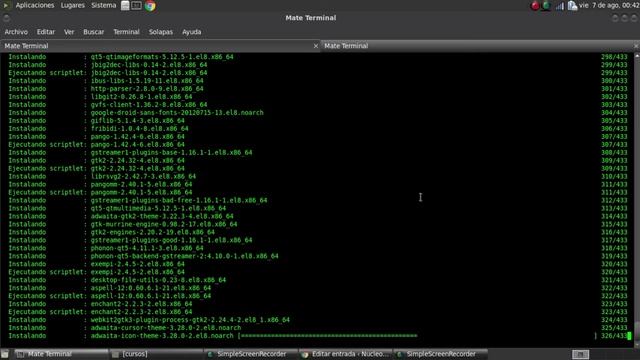Click the scrollbar up arrow
Image resolution: width=640 pixels, height=360 pixels.
637,56
